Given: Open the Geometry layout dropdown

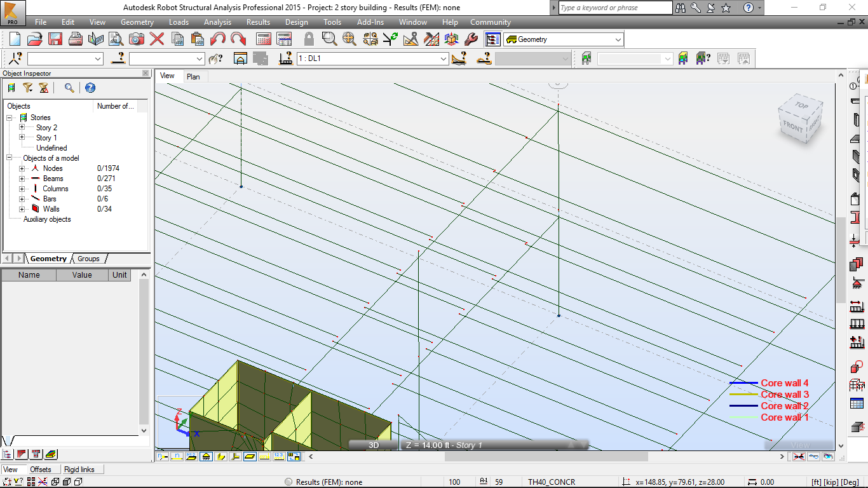Looking at the screenshot, I should click(x=618, y=39).
